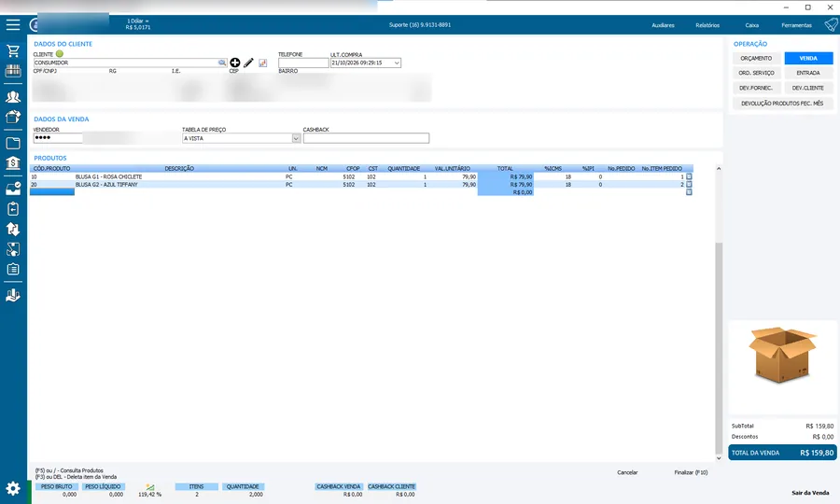
Task: Click the user avatar icon in header
Action: 34,24
